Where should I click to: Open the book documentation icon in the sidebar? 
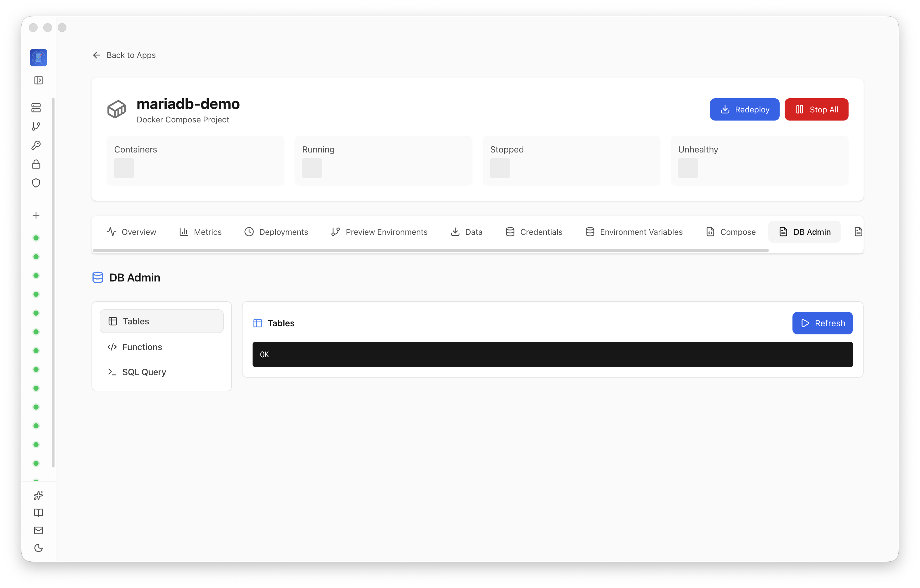click(x=39, y=513)
